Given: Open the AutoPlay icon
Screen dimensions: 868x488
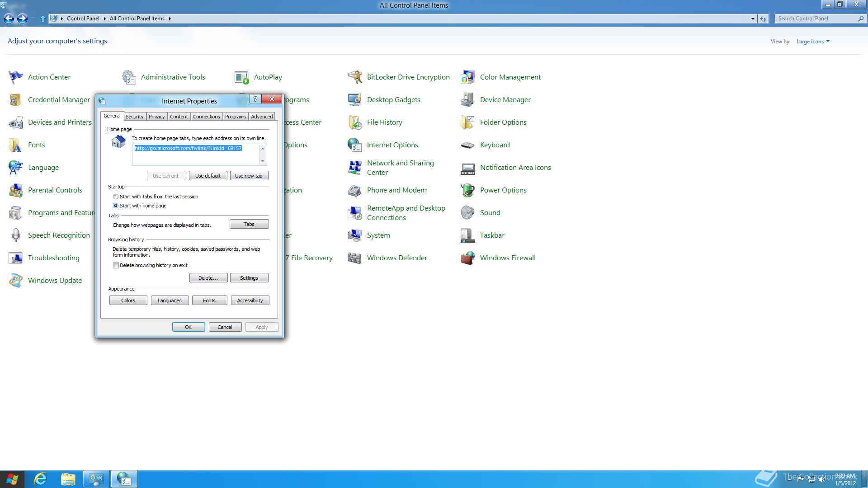Looking at the screenshot, I should [x=242, y=77].
